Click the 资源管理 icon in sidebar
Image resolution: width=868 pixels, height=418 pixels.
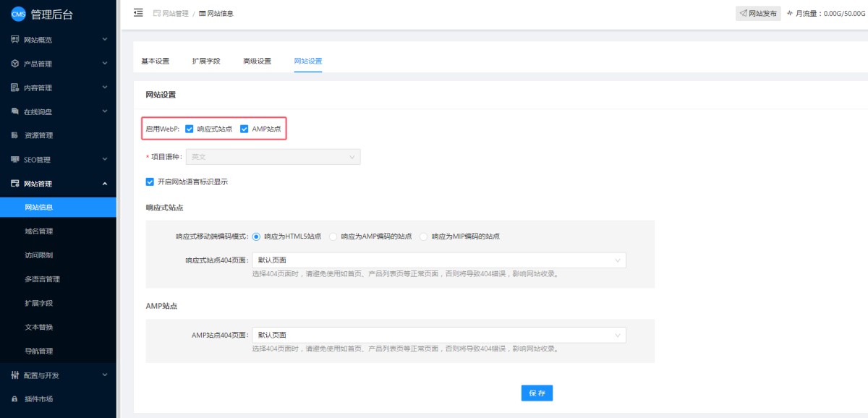click(x=14, y=135)
